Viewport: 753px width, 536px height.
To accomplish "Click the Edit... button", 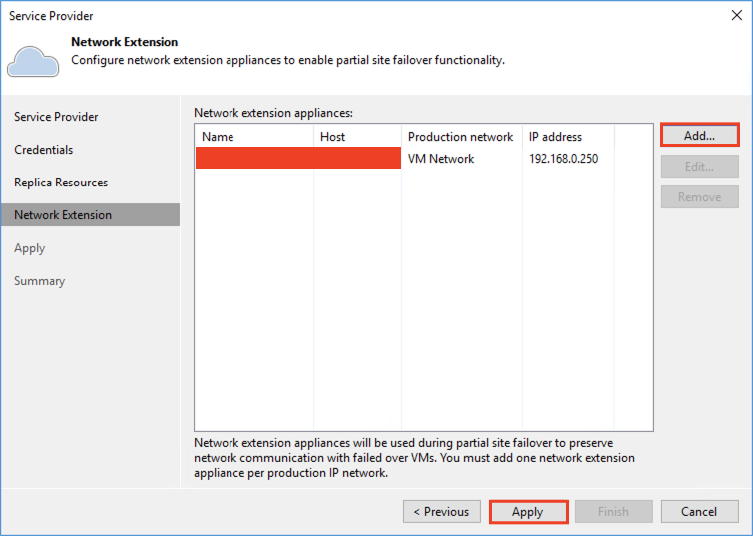I will (x=699, y=167).
